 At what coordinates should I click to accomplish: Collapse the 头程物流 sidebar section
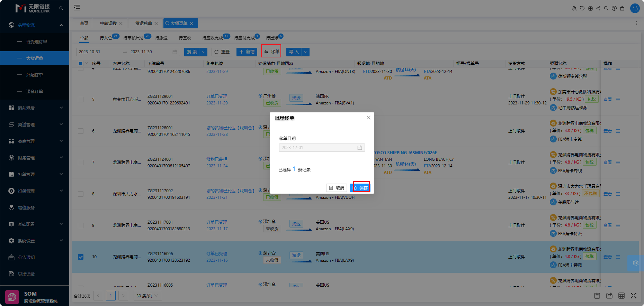point(61,25)
